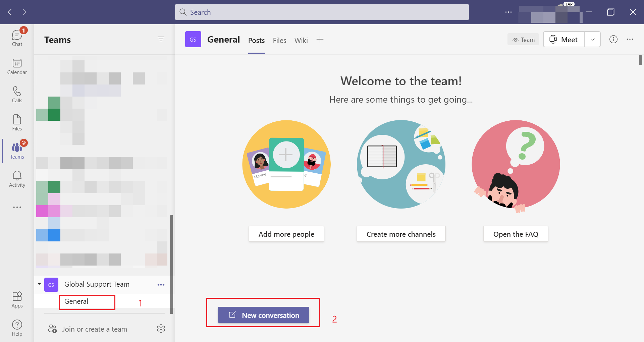The width and height of the screenshot is (644, 342).
Task: Switch to the Wiki tab
Action: pos(301,40)
